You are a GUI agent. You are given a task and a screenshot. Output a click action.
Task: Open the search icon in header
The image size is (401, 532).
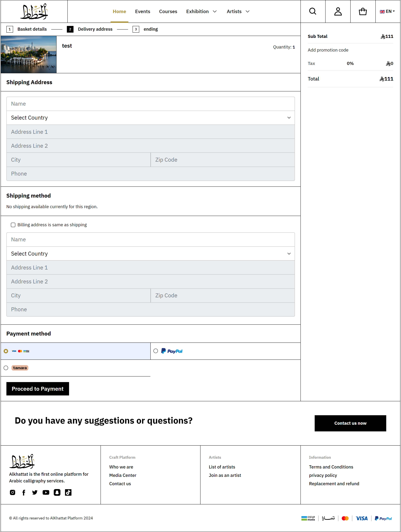click(313, 11)
